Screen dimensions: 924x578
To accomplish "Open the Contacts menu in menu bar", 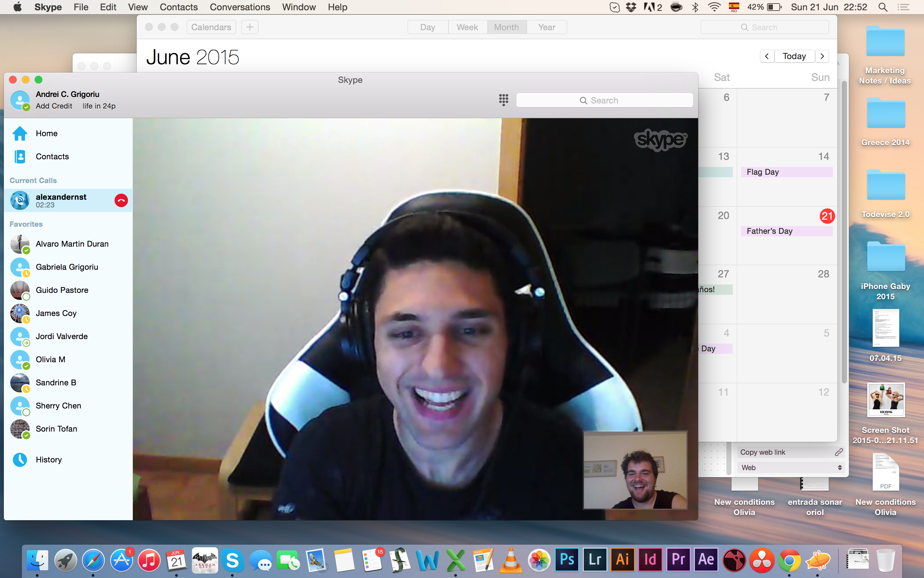I will [179, 7].
